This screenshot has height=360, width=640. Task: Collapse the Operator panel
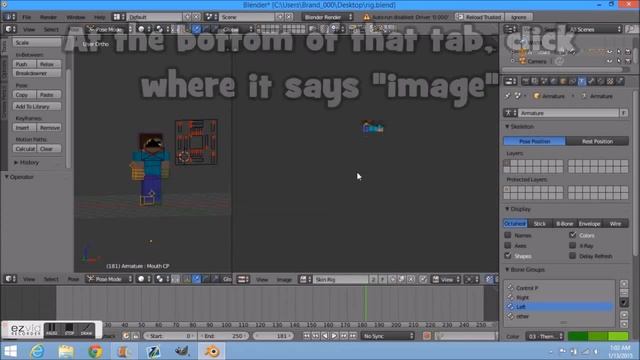click(x=19, y=177)
